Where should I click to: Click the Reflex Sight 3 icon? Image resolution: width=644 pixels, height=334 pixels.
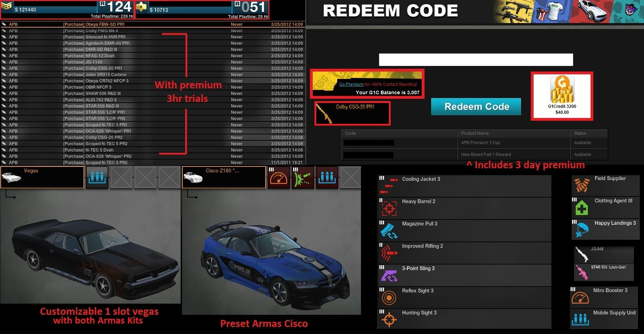tap(389, 298)
